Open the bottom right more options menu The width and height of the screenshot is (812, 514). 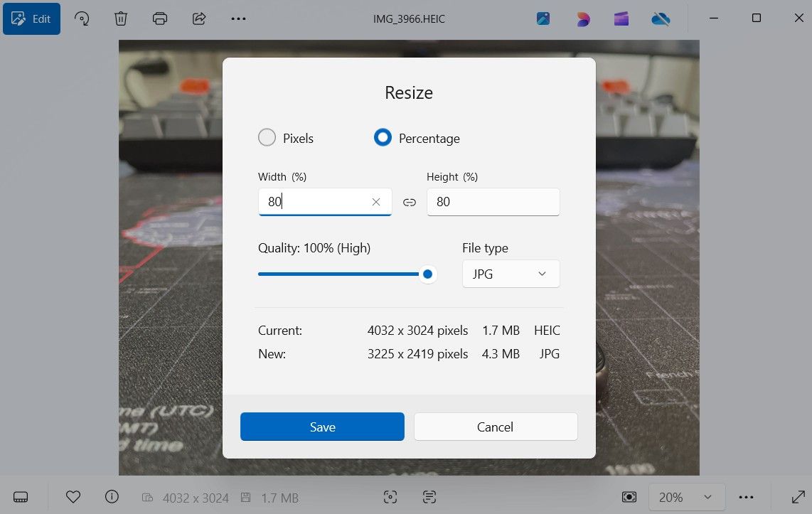coord(746,497)
